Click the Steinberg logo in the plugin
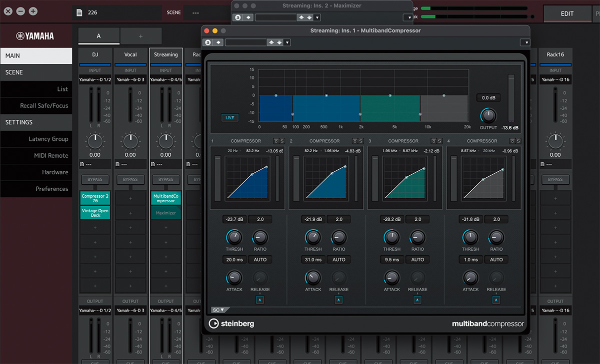 (x=231, y=324)
